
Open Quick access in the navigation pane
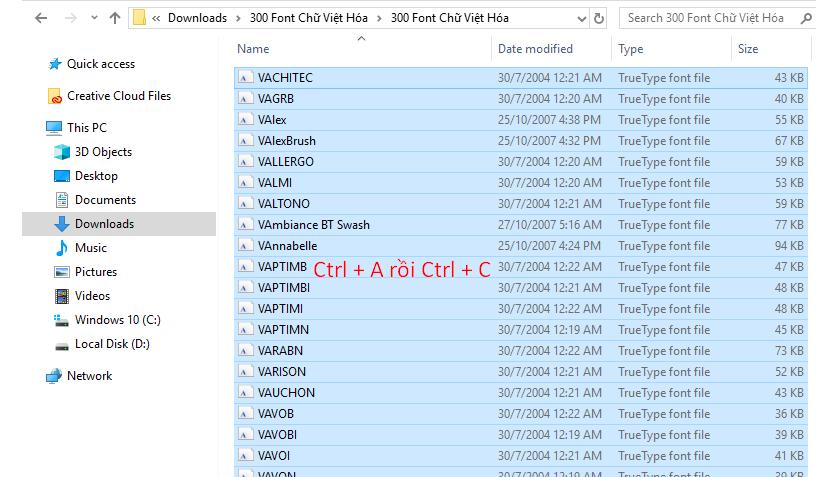pos(101,64)
